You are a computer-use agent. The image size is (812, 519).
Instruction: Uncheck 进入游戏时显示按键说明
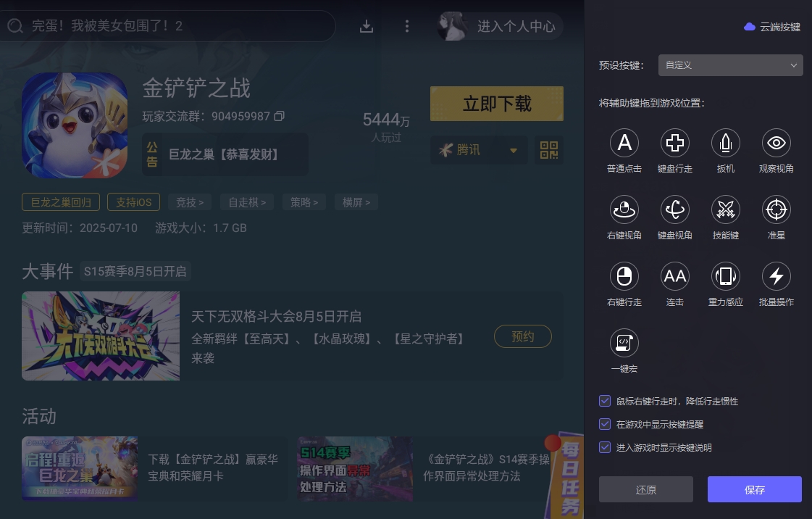[x=605, y=447]
